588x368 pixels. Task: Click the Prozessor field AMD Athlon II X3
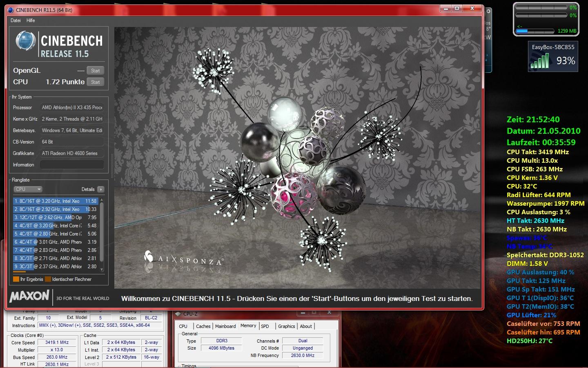pos(72,108)
